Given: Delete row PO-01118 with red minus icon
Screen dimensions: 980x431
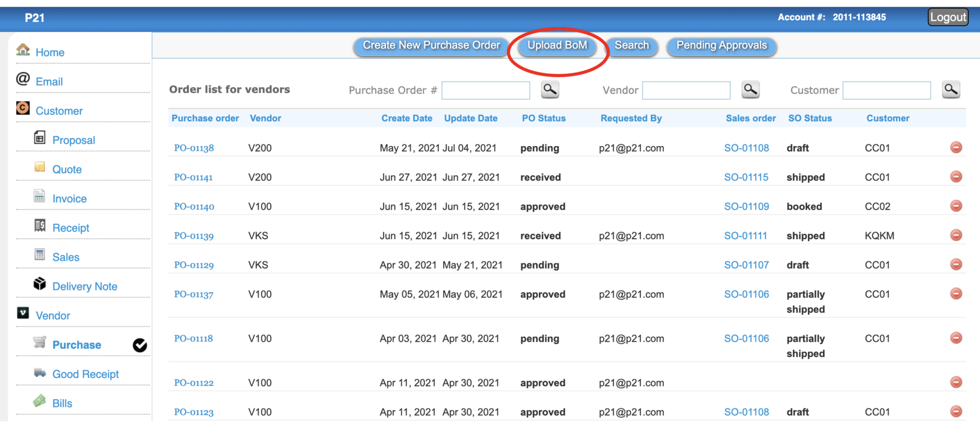Looking at the screenshot, I should tap(956, 338).
